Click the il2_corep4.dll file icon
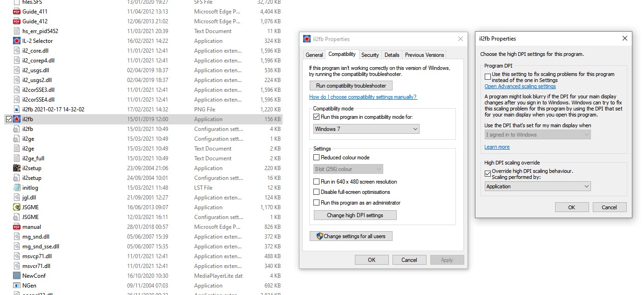 tap(17, 60)
